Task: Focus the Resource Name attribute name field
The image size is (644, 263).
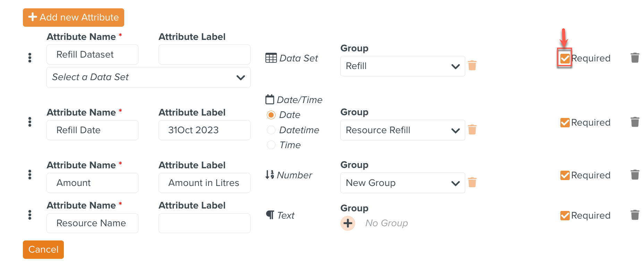Action: tap(92, 223)
